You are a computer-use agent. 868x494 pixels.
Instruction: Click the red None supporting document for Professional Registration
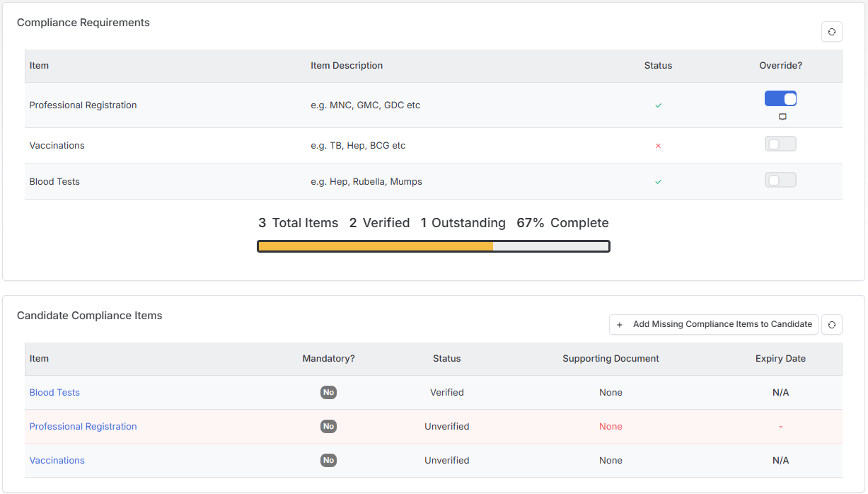[x=611, y=427]
